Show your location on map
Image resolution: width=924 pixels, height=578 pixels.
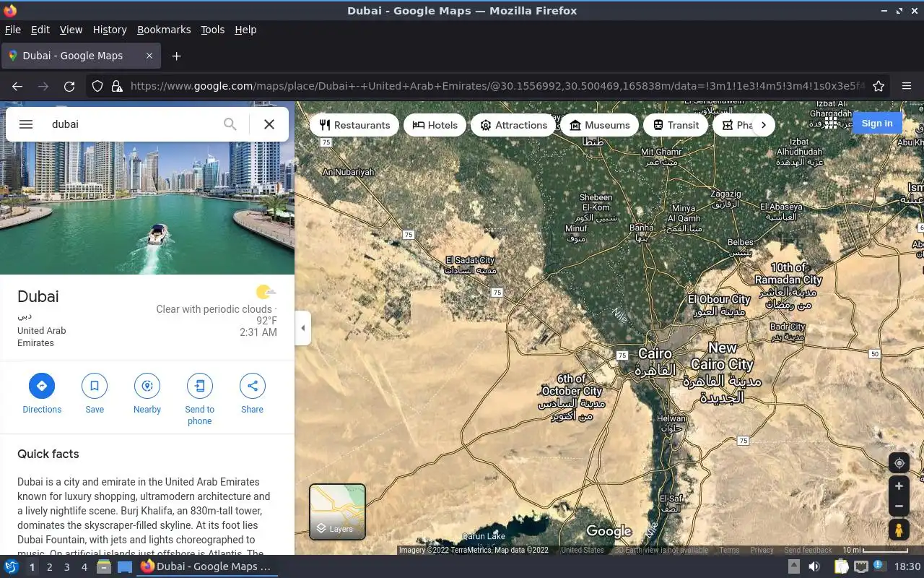(899, 463)
